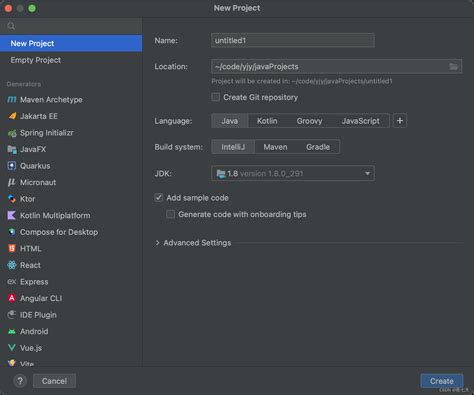Uncheck Add sample code checkbox
The height and width of the screenshot is (395, 474).
[x=159, y=198]
